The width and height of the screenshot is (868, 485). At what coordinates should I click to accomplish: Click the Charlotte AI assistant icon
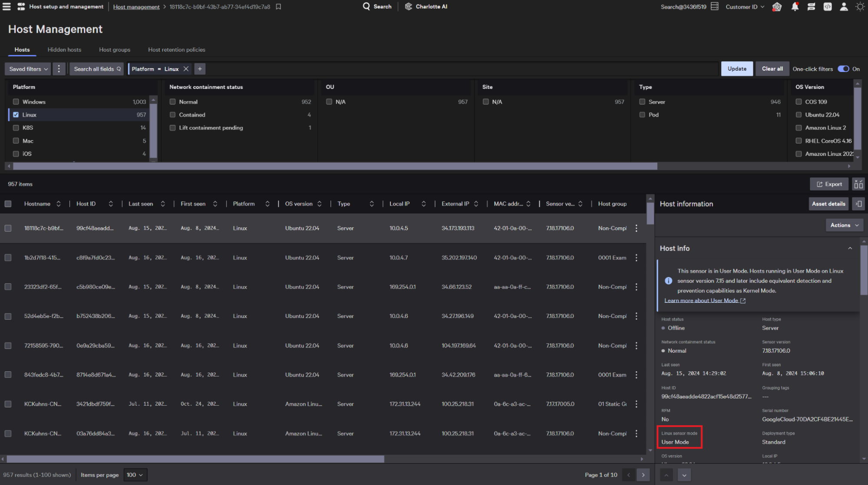coord(409,7)
